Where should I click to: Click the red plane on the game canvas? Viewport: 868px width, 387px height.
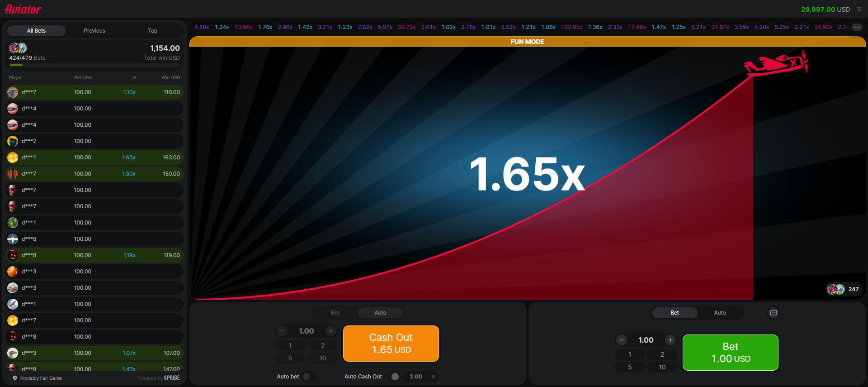pos(776,63)
